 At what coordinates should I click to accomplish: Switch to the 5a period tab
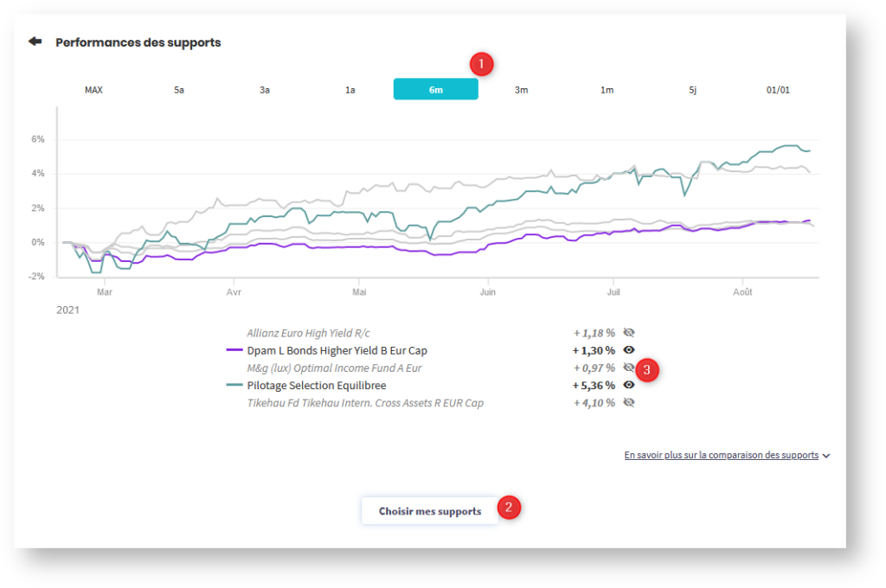179,90
